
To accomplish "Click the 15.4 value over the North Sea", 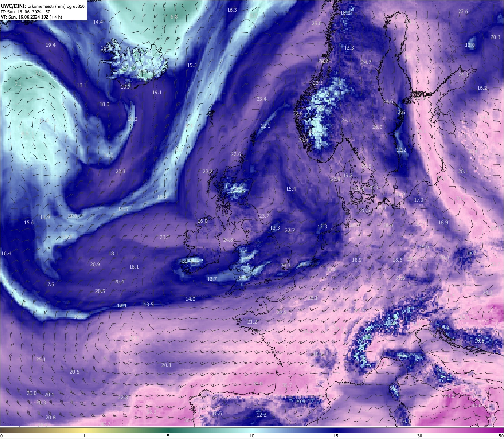I will pos(291,189).
